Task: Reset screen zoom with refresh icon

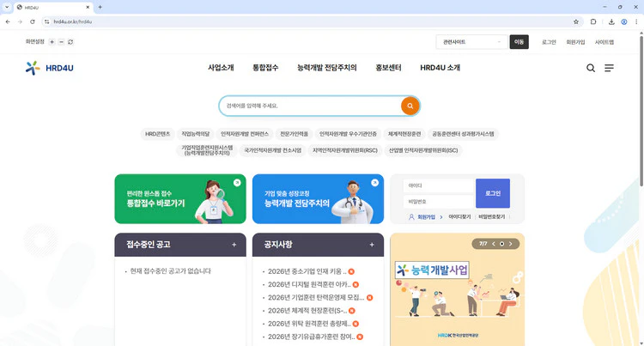Action: (70, 41)
